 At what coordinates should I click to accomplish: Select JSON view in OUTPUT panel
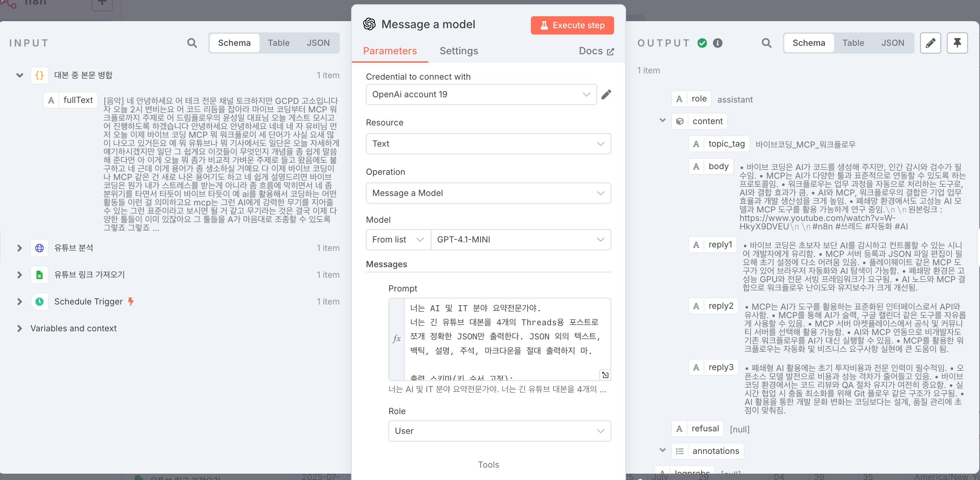[893, 43]
